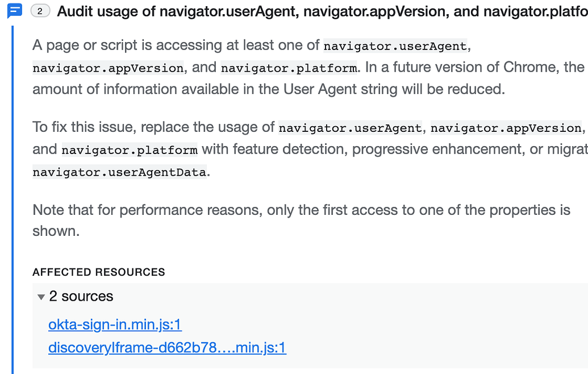Collapse the 'Audit usage of navigator.userAgent' issue title
The height and width of the screenshot is (374, 588).
[318, 11]
